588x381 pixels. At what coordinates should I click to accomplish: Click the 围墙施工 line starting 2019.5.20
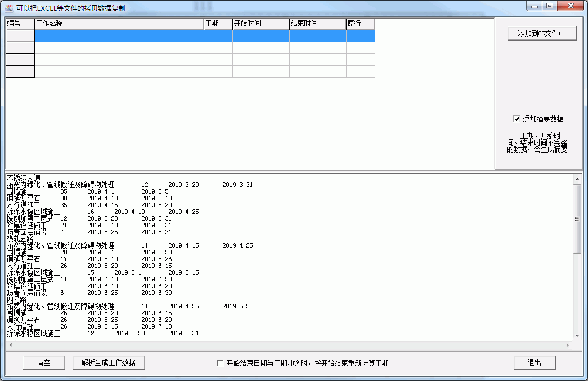tap(89, 313)
